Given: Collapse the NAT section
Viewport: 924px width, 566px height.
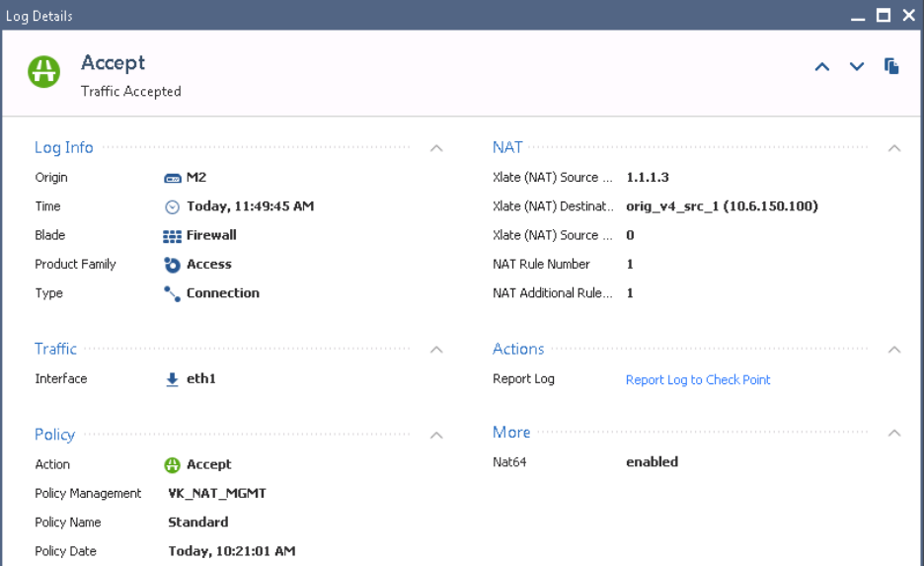Looking at the screenshot, I should pos(894,148).
